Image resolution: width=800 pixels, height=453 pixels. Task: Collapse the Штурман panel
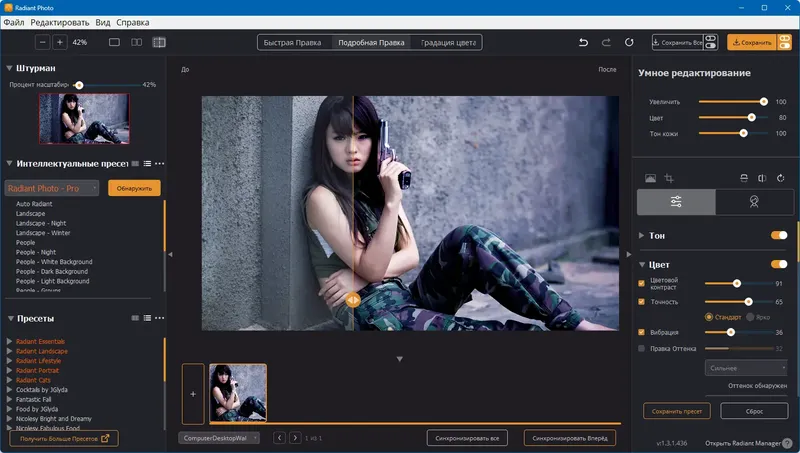click(x=10, y=69)
